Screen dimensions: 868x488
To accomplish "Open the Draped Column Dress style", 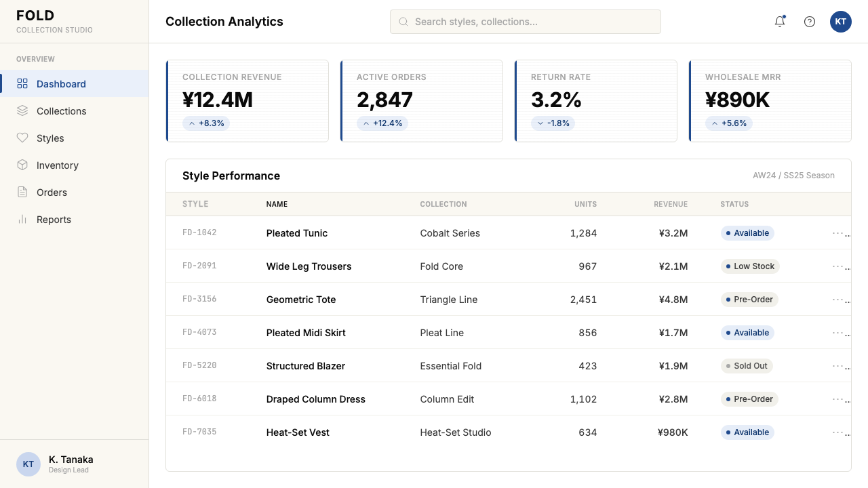I will 316,399.
